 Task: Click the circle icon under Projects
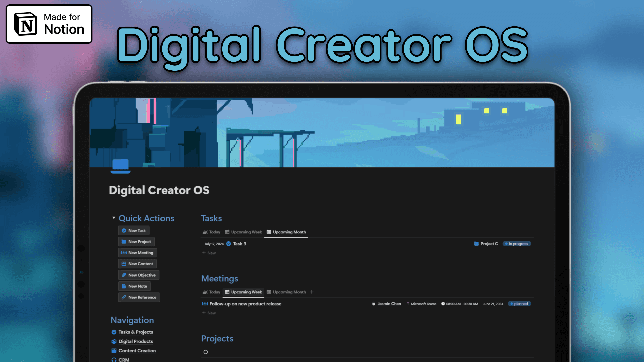click(x=206, y=352)
